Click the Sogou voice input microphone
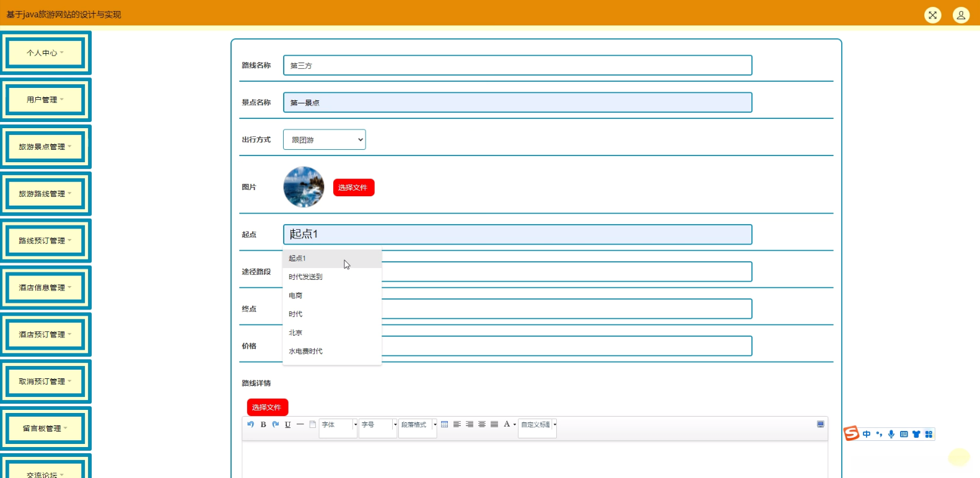Screen dimensions: 980x478 click(891, 434)
